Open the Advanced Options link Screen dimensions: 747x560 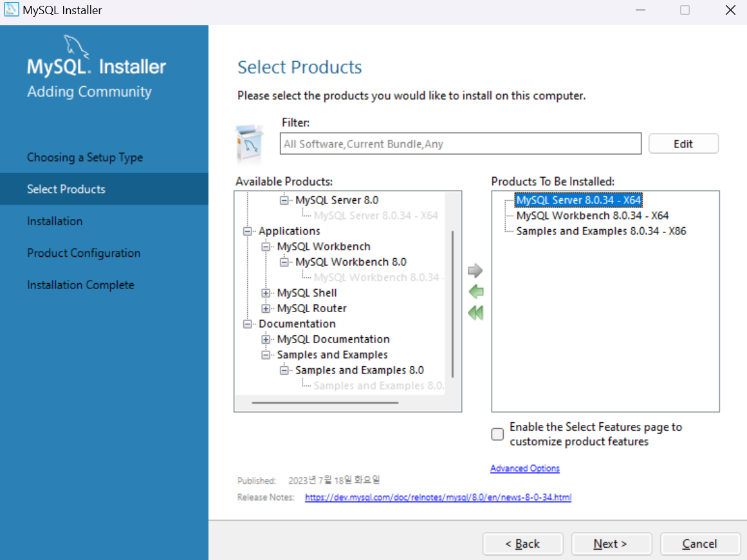525,469
